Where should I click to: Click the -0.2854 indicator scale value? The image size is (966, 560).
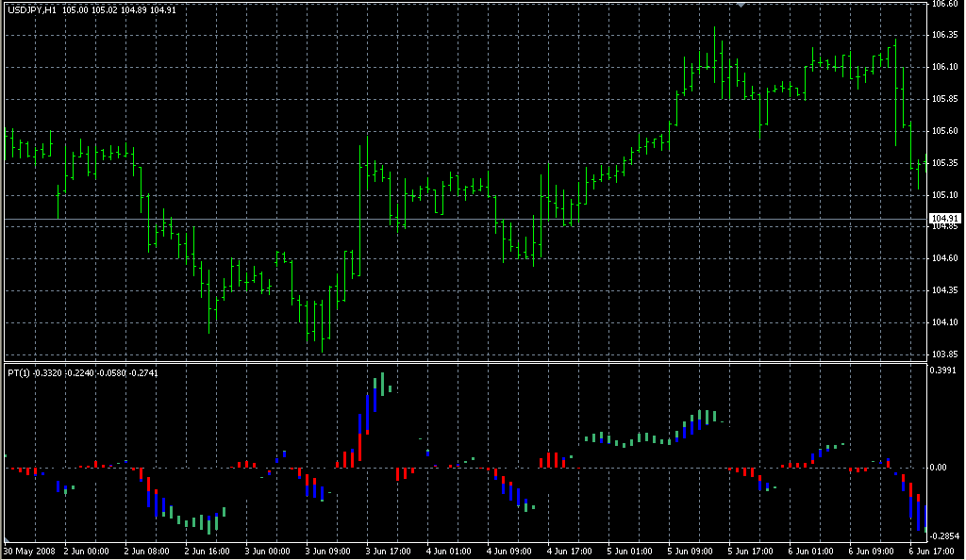pos(945,534)
